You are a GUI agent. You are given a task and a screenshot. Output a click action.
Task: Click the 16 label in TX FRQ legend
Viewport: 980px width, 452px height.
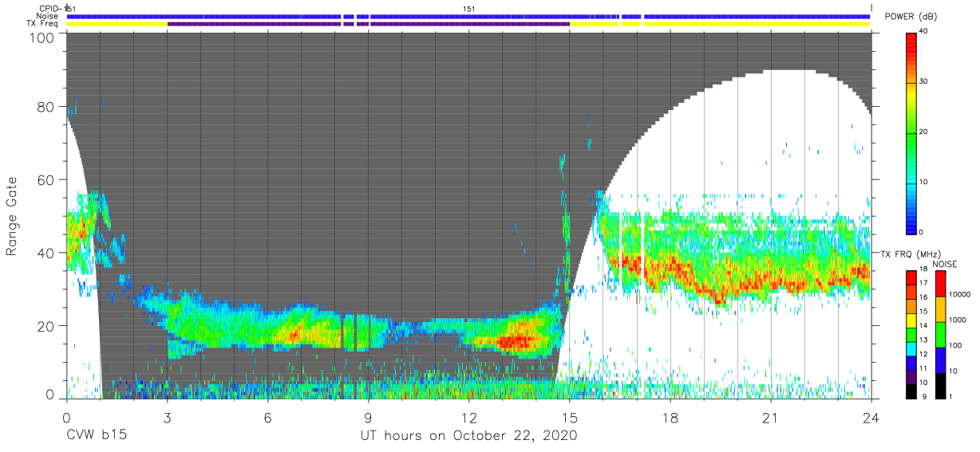923,297
